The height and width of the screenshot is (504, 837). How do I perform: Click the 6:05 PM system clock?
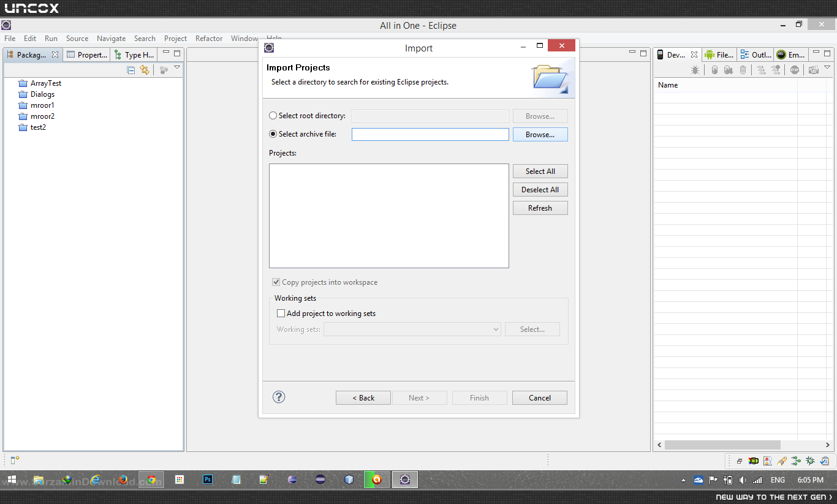click(811, 480)
